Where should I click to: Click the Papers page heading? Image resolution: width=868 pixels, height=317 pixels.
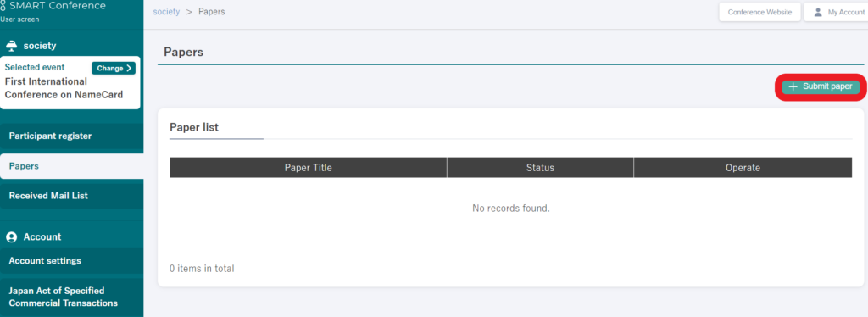184,53
